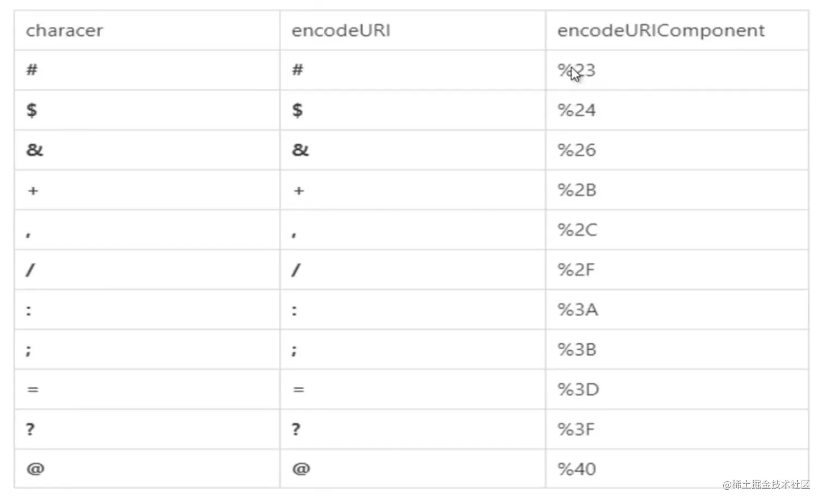This screenshot has height=504, width=824.
Task: Click the %3A encoded value
Action: [577, 309]
